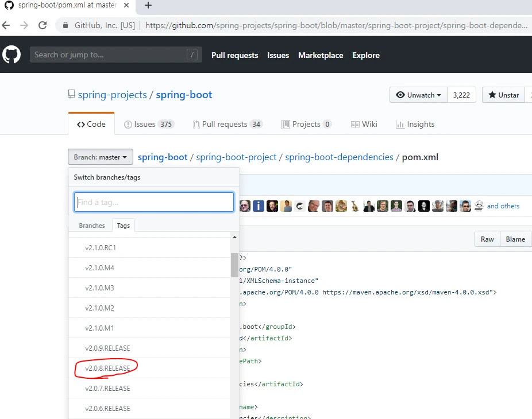Click the tag list scrollbar thumb

(x=234, y=265)
